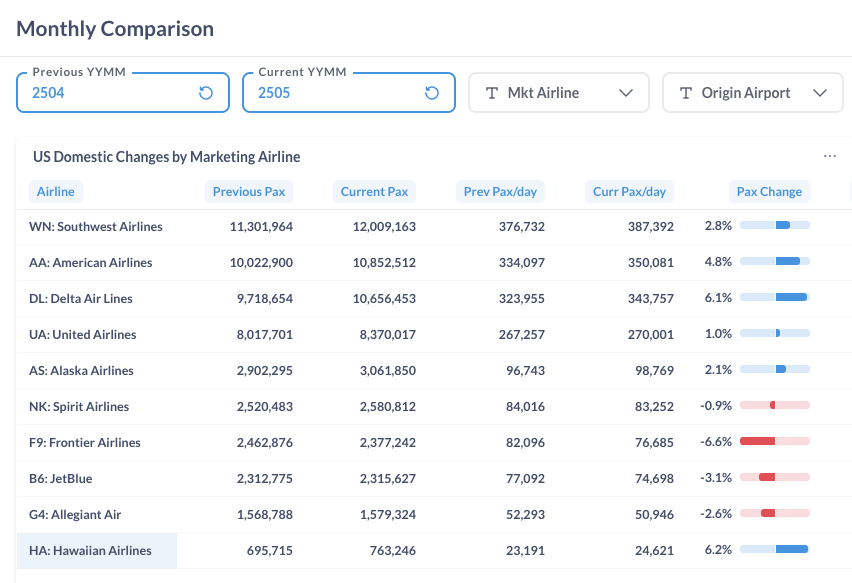The width and height of the screenshot is (852, 583).
Task: Click Alaska's Prev Pax/day value 96,743
Action: point(525,371)
